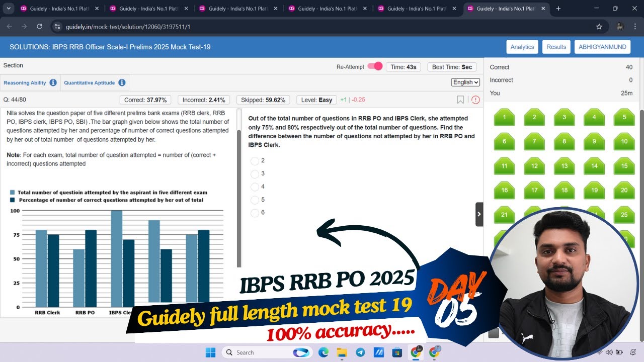644x362 pixels.
Task: Click the light blue legend swatch
Action: (13, 193)
